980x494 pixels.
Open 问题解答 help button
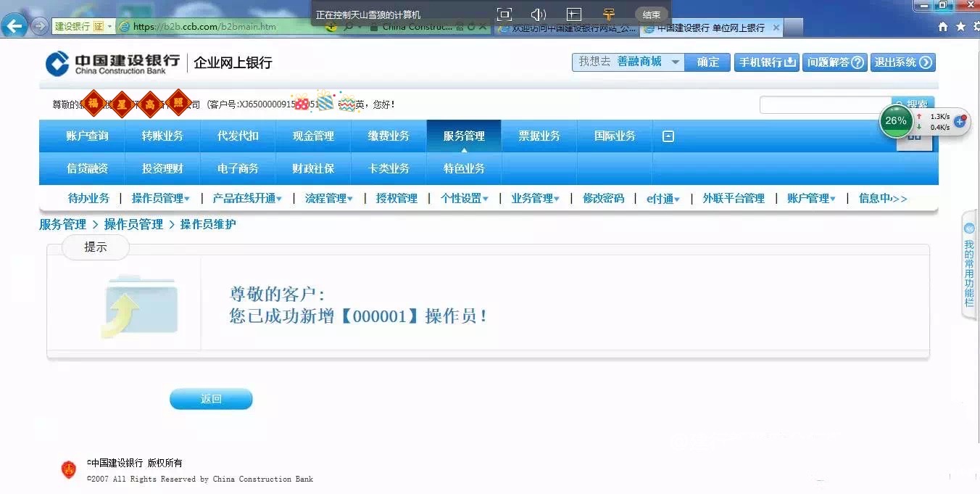pos(835,62)
